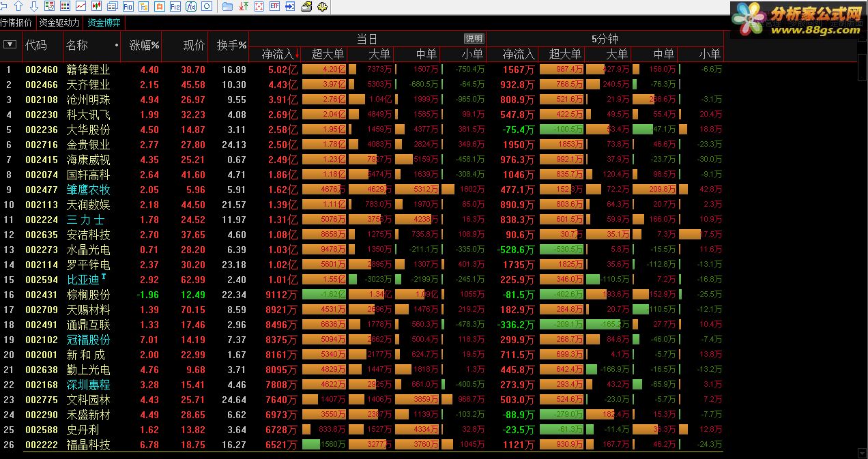This screenshot has height=459, width=868.
Task: Click the yellow printer-like toolbar icon
Action: click(x=306, y=6)
